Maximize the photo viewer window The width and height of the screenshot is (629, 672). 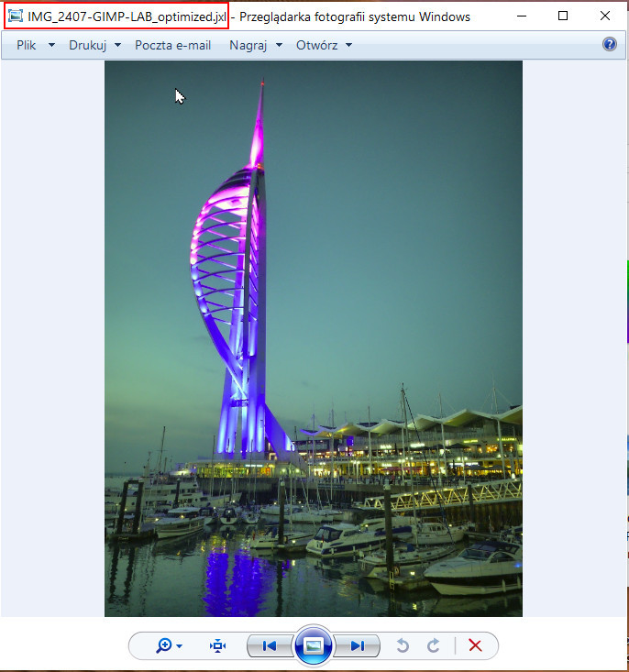tap(563, 16)
